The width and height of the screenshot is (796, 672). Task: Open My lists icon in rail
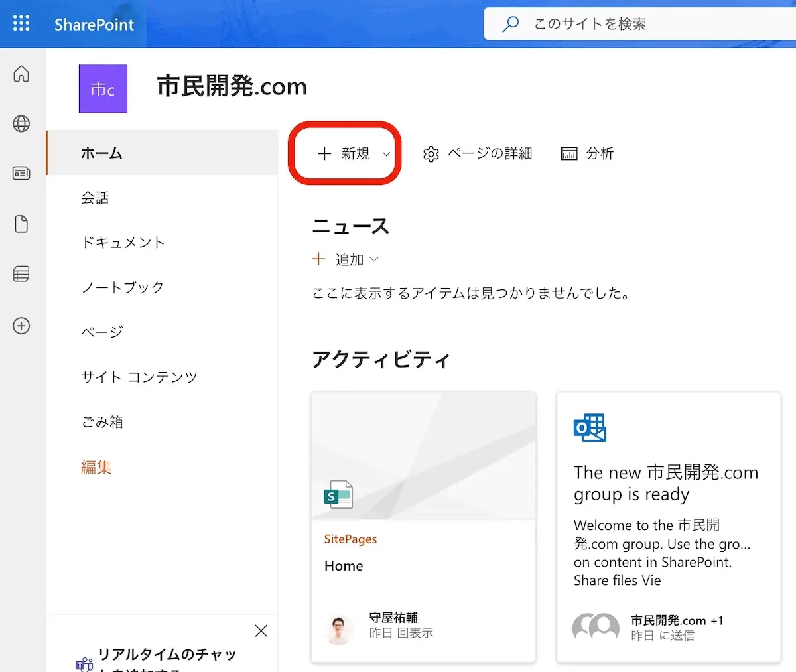(21, 274)
